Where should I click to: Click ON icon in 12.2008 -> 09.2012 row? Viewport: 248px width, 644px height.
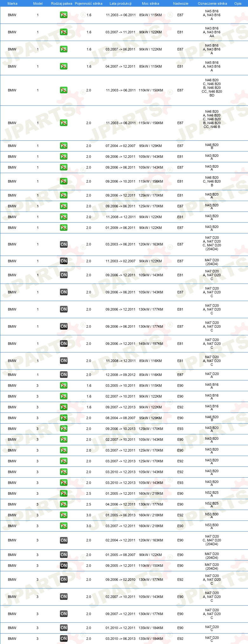(64, 375)
